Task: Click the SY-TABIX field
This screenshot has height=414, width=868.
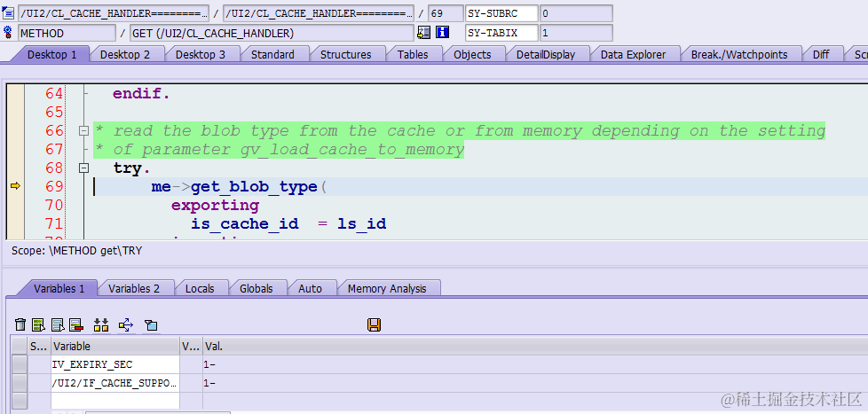Action: tap(501, 33)
